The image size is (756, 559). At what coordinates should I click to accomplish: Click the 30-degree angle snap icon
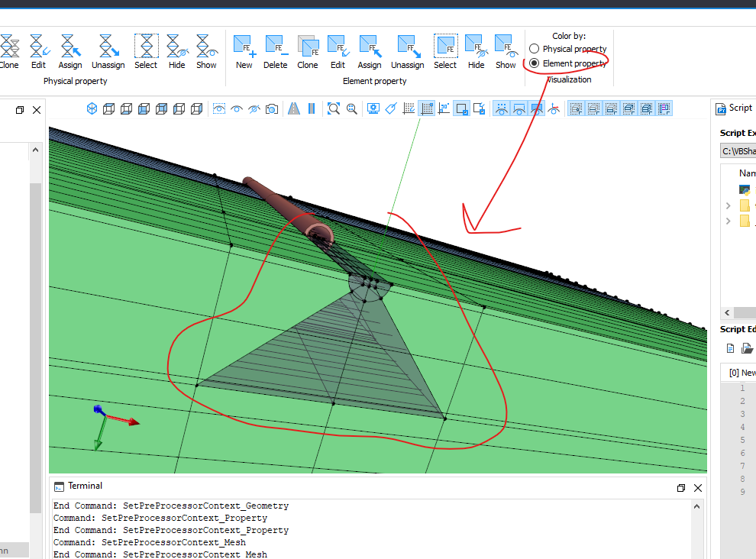point(444,109)
